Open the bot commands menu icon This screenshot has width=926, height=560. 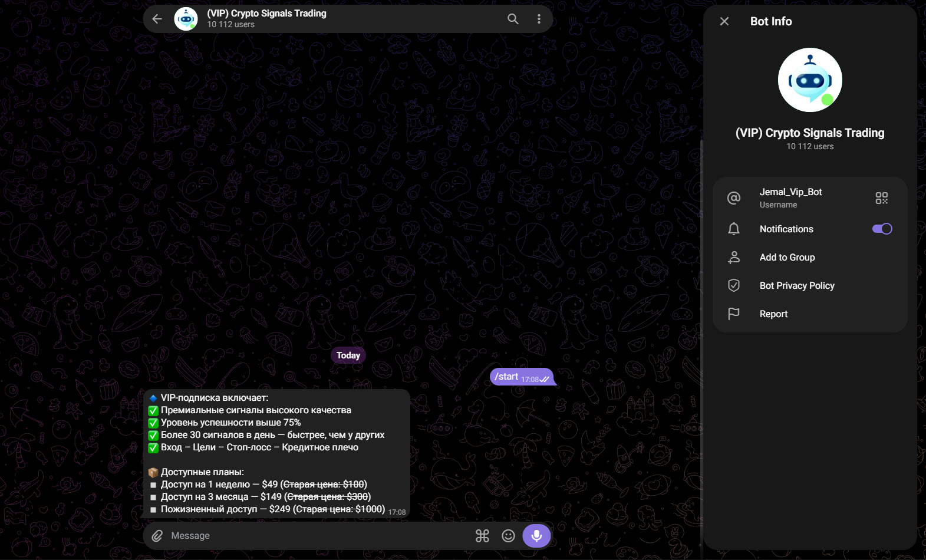pyautogui.click(x=482, y=536)
